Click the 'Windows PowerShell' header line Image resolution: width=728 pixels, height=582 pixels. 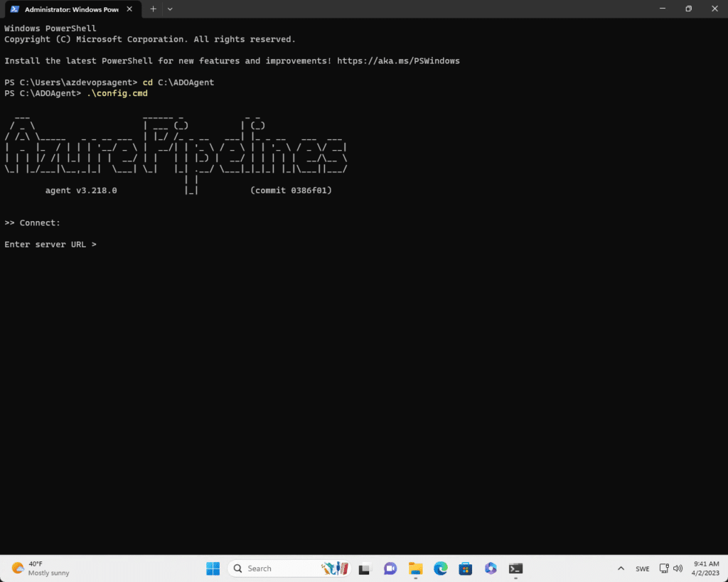click(50, 28)
